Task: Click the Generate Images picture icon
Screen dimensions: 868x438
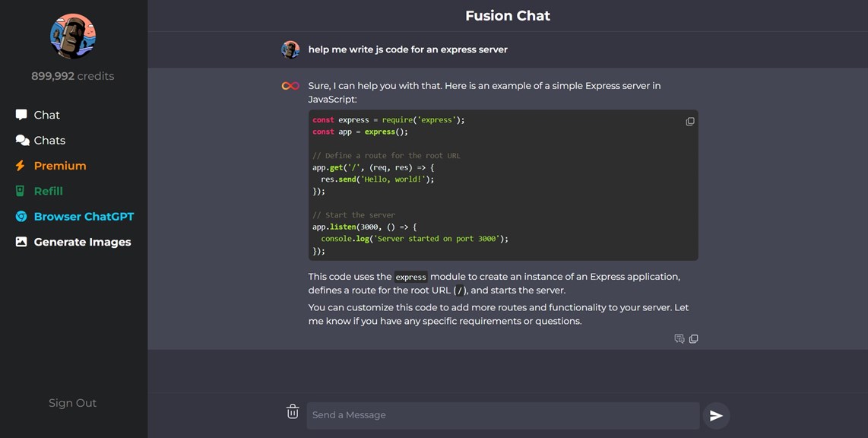Action: point(21,242)
